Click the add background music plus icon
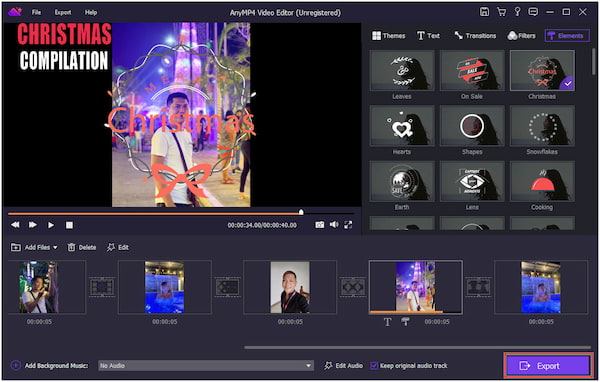Image resolution: width=600 pixels, height=382 pixels. (16, 366)
